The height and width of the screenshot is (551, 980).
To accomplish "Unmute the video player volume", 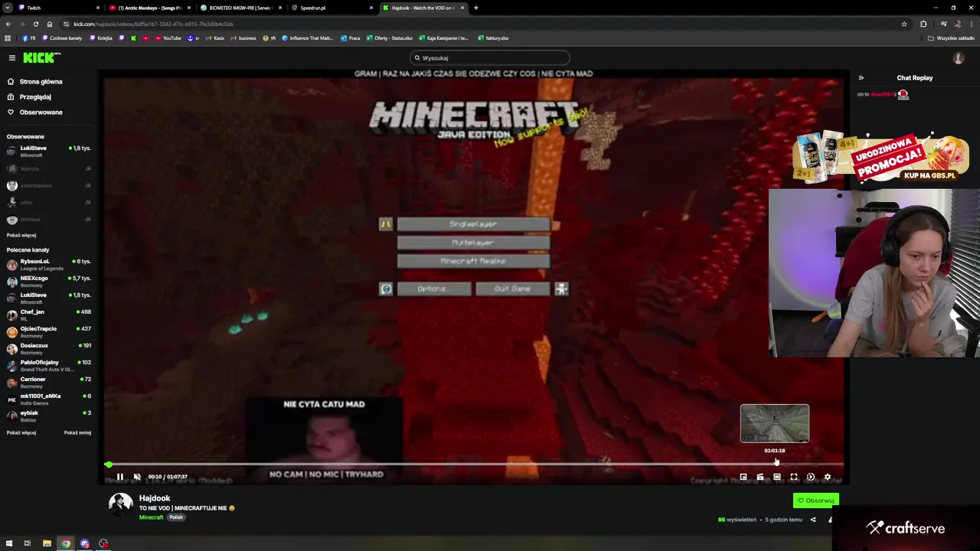I will pyautogui.click(x=137, y=477).
